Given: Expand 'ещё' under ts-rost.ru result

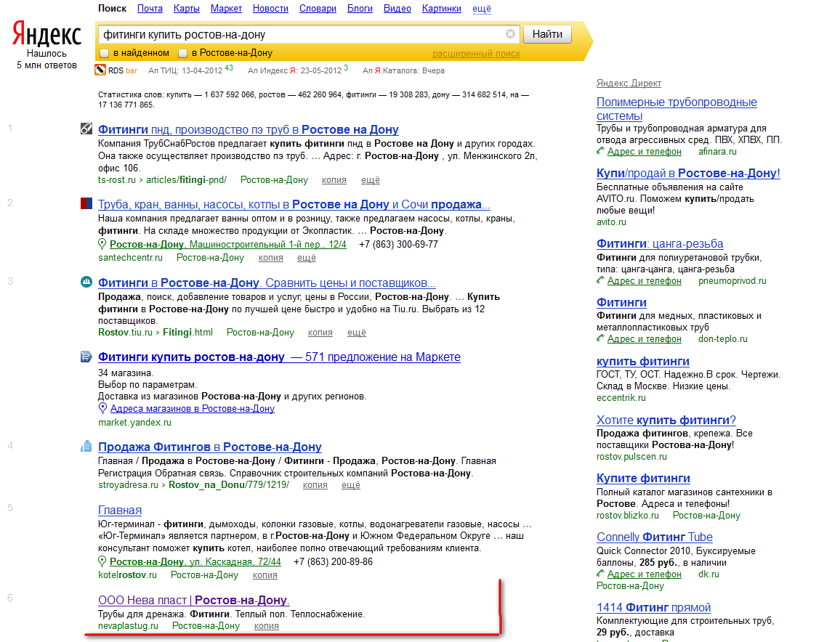Looking at the screenshot, I should tap(370, 180).
